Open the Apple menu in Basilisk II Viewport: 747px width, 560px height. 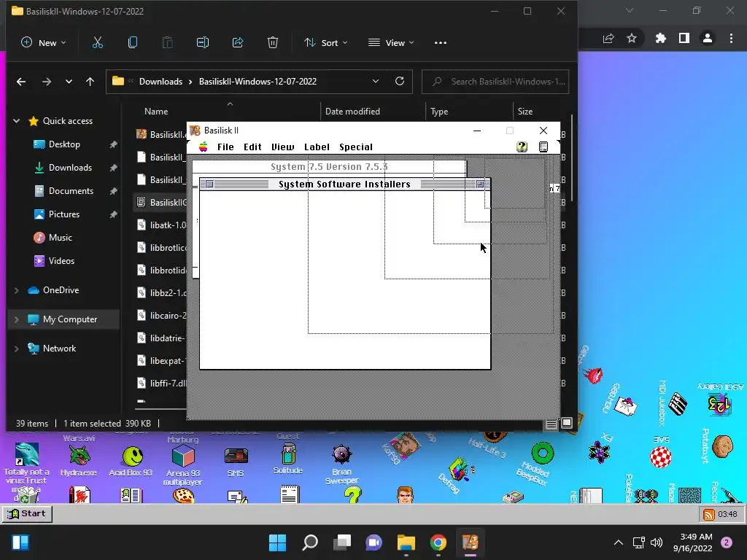coord(204,147)
